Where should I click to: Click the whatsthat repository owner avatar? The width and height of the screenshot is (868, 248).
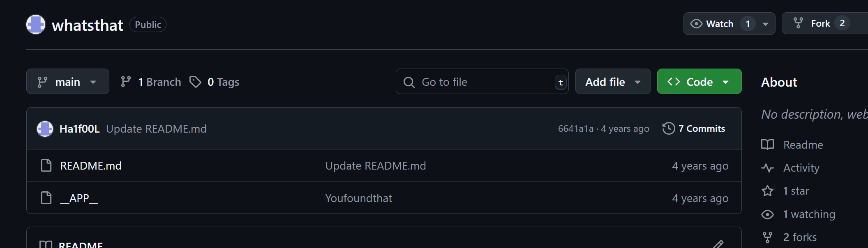click(36, 25)
